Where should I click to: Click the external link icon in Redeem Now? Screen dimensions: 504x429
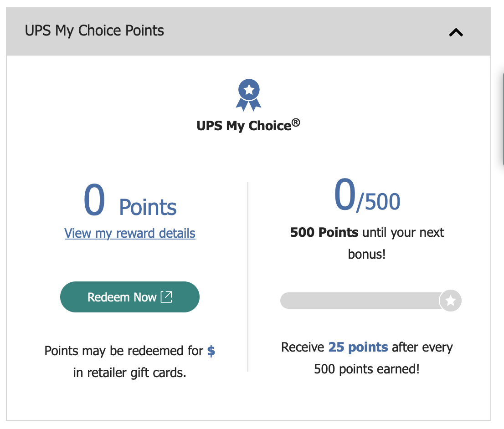[167, 297]
